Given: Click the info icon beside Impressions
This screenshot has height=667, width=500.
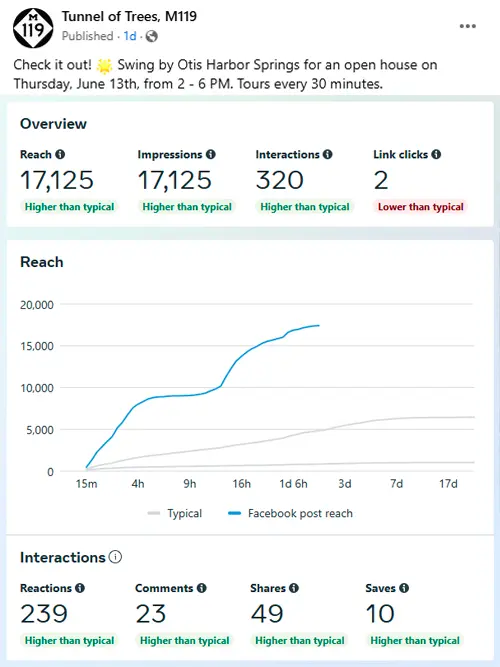Looking at the screenshot, I should coord(211,154).
